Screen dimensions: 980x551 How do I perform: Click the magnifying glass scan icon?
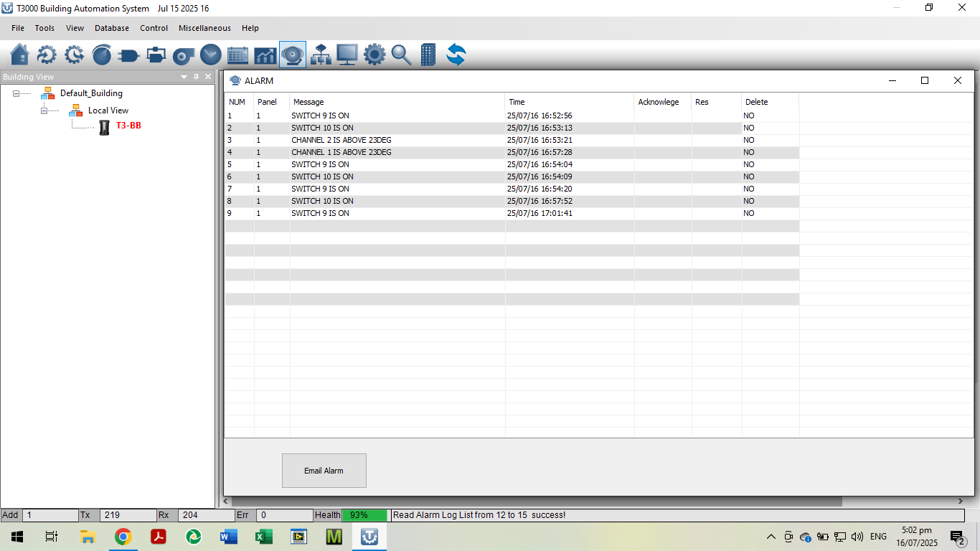click(x=401, y=55)
